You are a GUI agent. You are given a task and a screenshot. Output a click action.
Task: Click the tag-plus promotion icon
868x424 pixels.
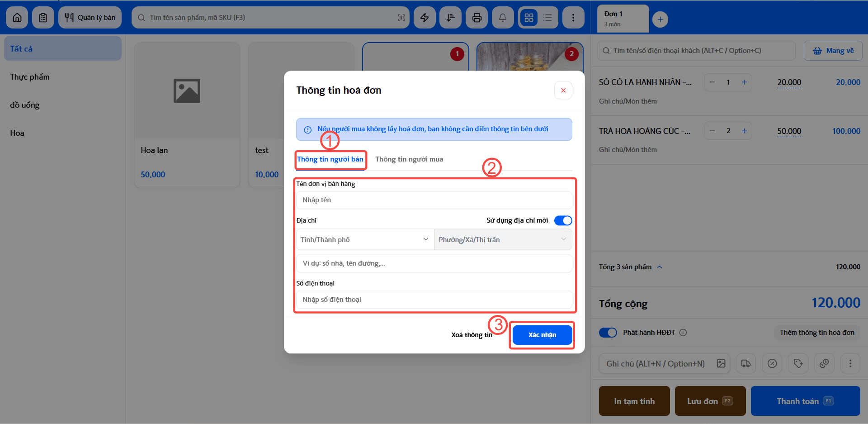pos(798,363)
